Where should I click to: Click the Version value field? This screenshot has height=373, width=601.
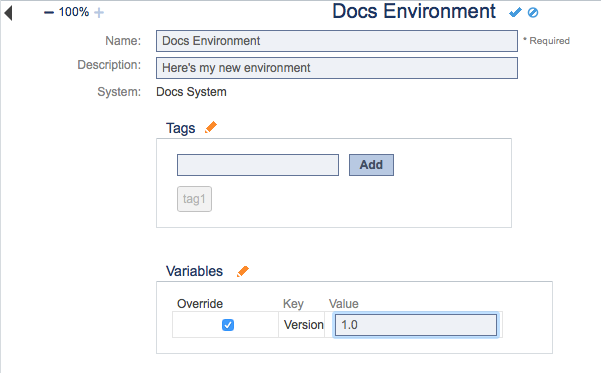click(416, 325)
